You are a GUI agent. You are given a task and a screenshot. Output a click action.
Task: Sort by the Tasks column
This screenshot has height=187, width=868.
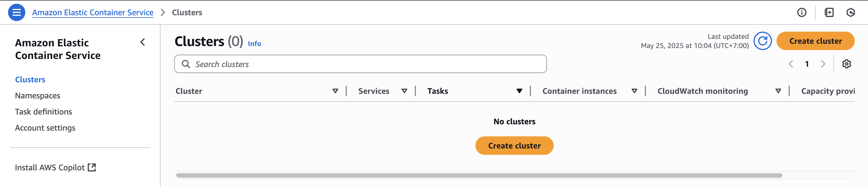tap(519, 91)
